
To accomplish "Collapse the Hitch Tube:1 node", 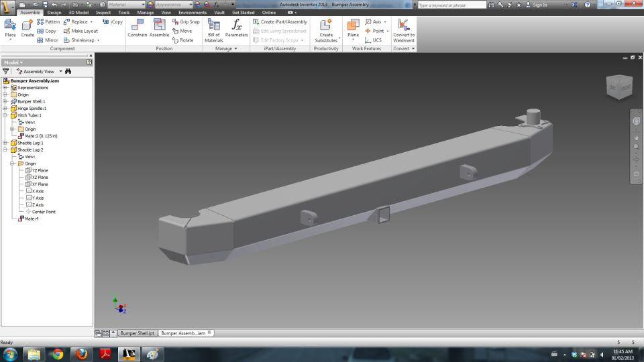I will pos(5,115).
